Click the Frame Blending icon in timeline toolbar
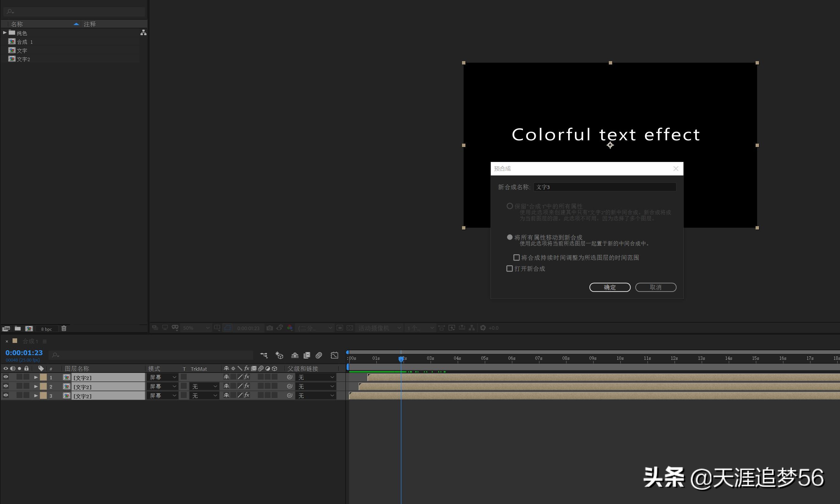The width and height of the screenshot is (840, 504). click(x=307, y=355)
